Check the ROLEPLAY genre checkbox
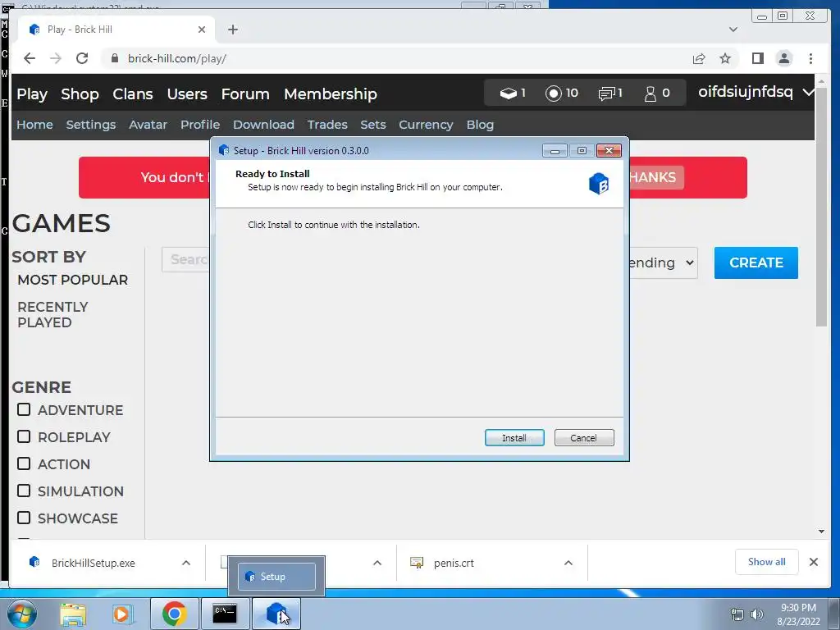 pos(24,436)
